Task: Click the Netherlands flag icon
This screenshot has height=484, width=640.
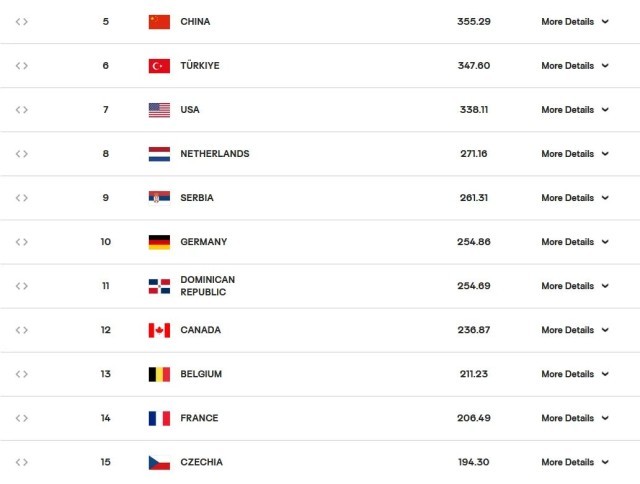Action: click(x=159, y=154)
